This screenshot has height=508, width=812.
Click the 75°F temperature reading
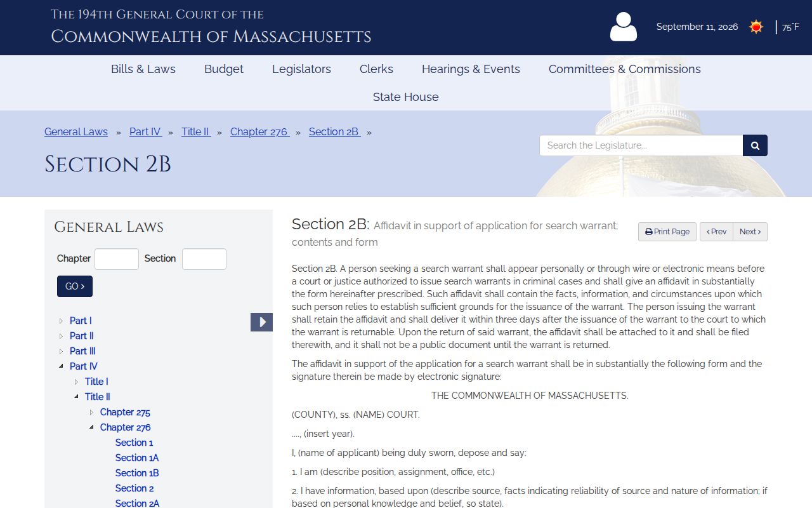[x=790, y=27]
